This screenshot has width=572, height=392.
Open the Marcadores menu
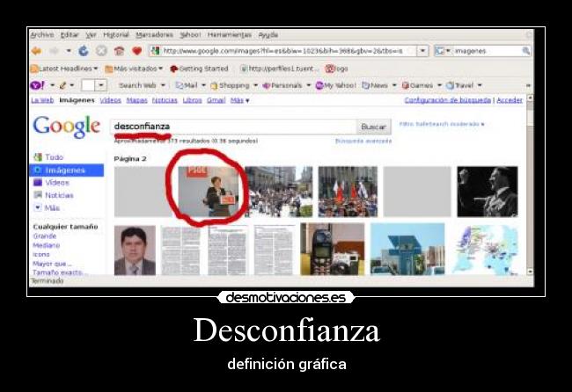pyautogui.click(x=154, y=35)
